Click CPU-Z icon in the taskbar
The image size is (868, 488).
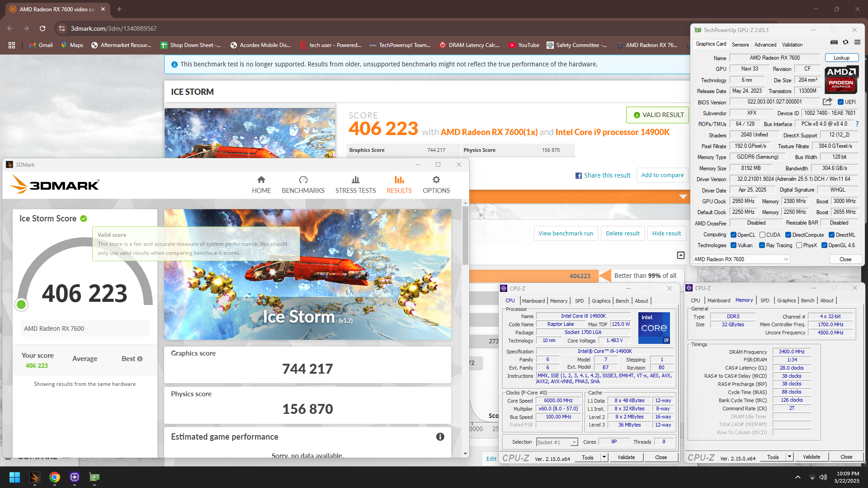tap(75, 477)
